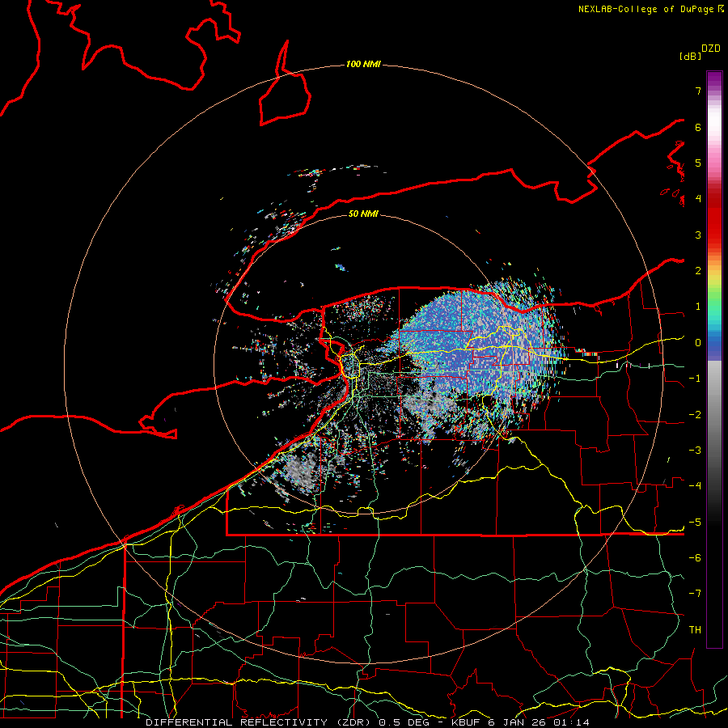Click the legend value -5

[695, 523]
